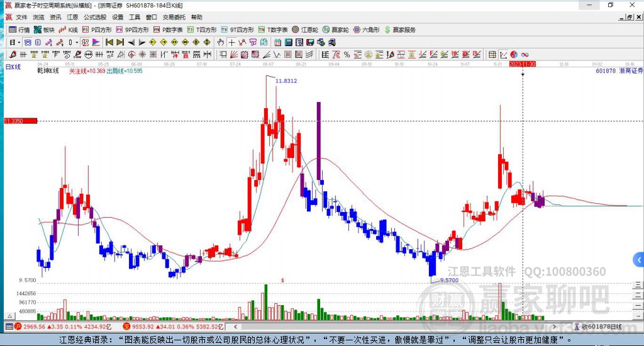Click the infinity symbol icon
The image size is (644, 346).
[525, 55]
